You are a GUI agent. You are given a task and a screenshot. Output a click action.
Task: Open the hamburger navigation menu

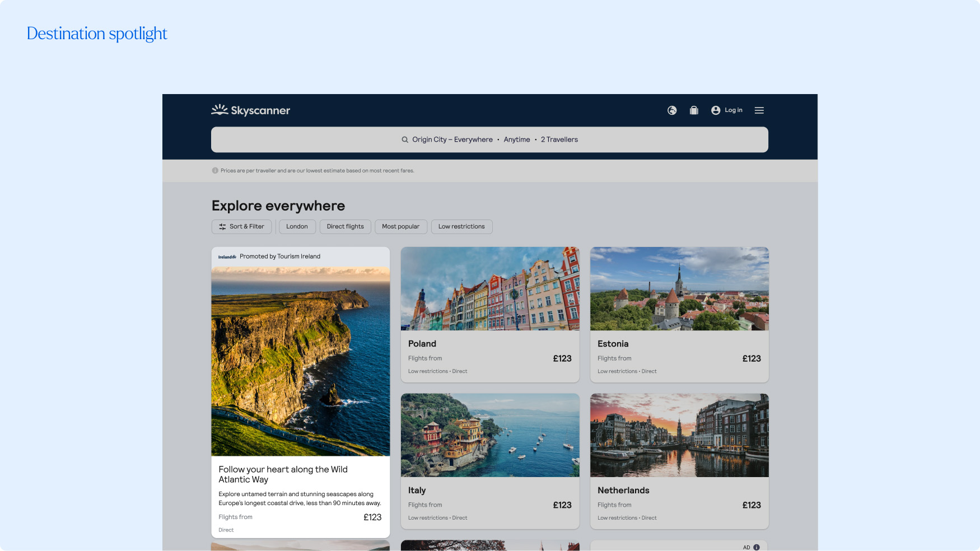(759, 110)
